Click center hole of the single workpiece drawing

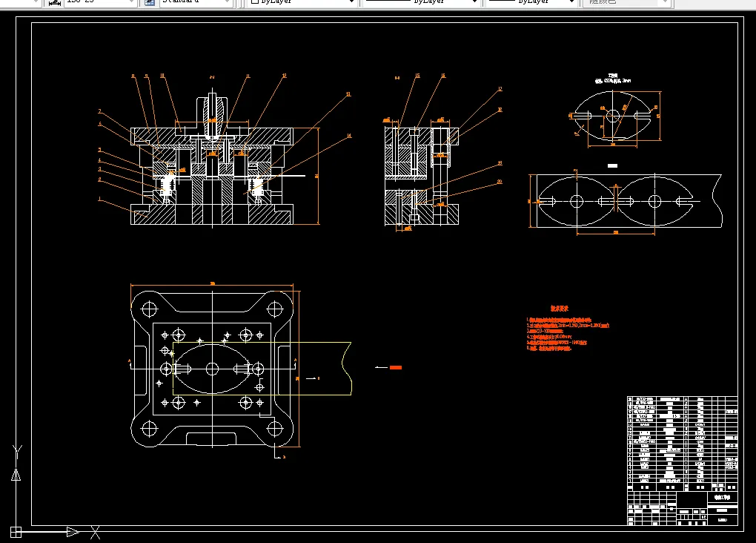(x=613, y=116)
